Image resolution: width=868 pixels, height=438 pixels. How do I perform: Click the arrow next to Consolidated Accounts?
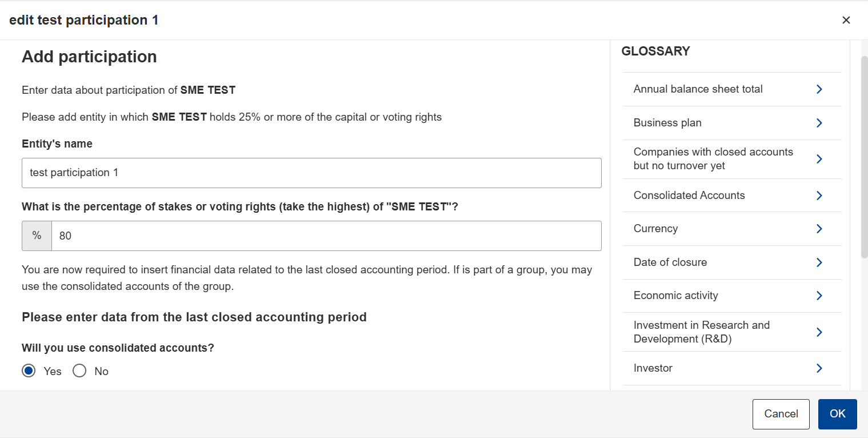coord(819,196)
